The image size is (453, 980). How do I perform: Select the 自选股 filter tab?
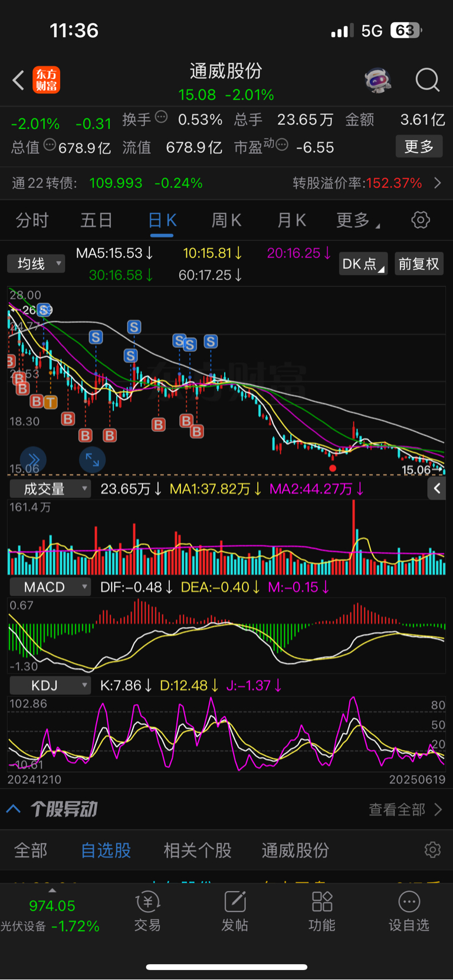coord(106,850)
